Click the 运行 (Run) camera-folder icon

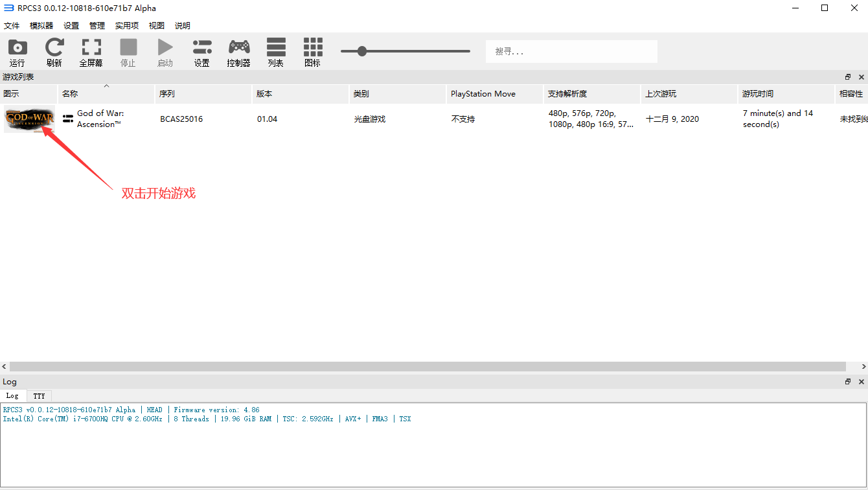click(17, 48)
